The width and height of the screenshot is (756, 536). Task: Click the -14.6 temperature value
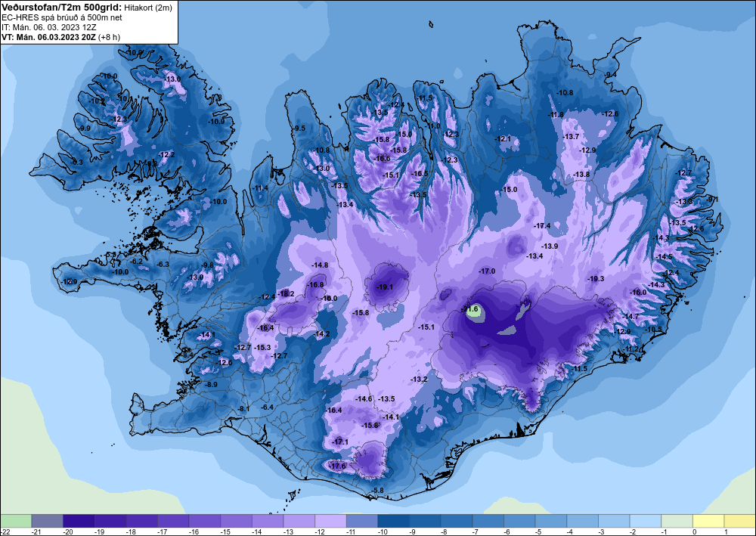point(364,398)
